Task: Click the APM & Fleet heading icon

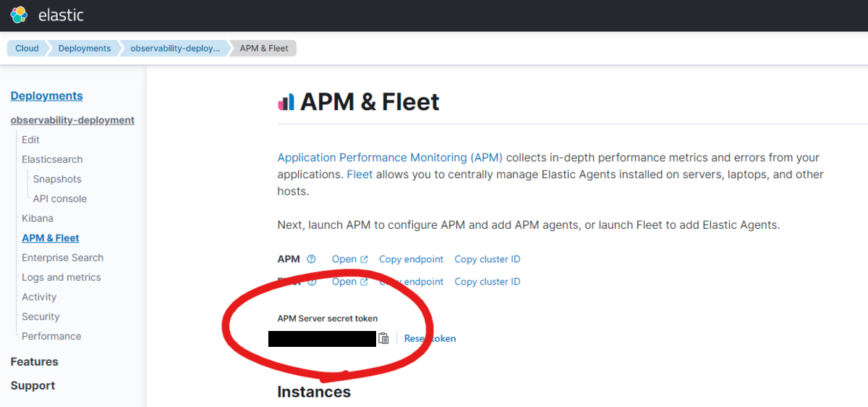Action: [286, 102]
